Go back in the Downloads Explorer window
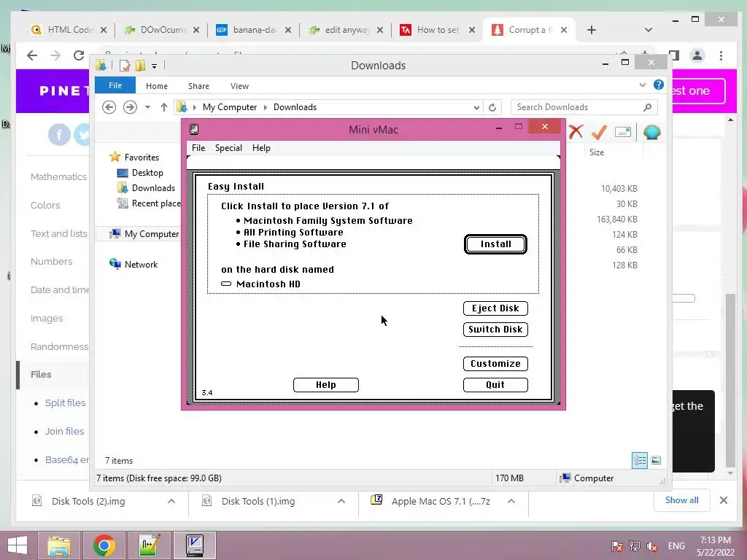This screenshot has height=560, width=747. pyautogui.click(x=109, y=107)
